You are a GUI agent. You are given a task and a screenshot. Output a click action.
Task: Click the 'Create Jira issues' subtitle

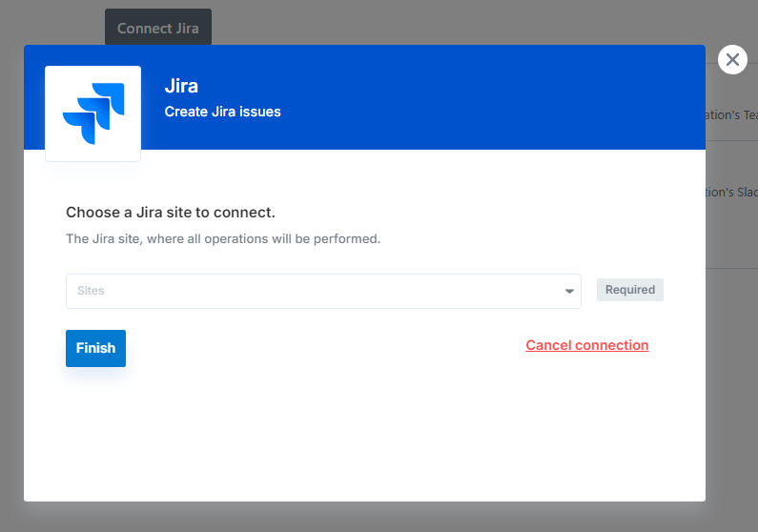coord(222,112)
